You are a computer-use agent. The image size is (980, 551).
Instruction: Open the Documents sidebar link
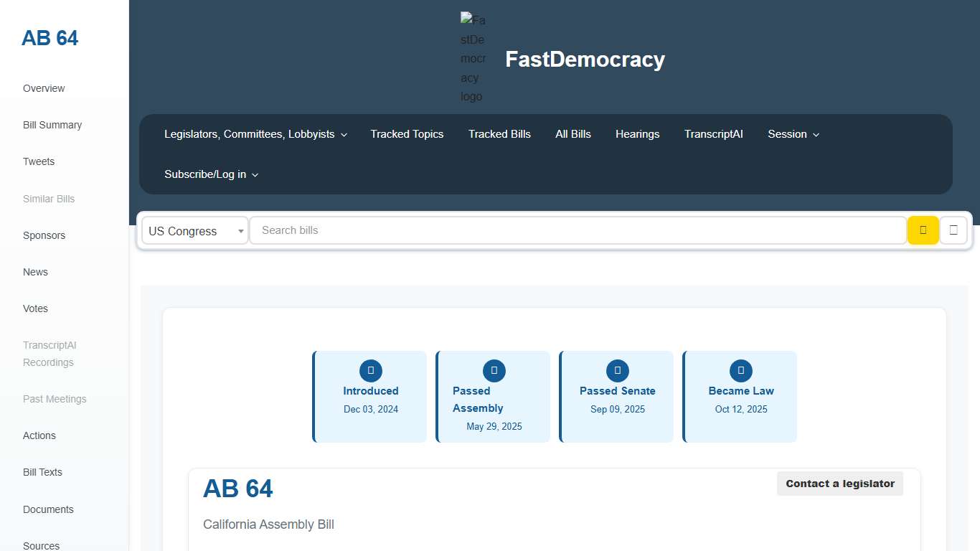pyautogui.click(x=48, y=509)
